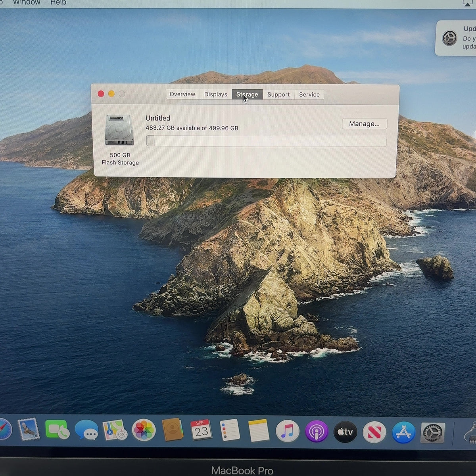Click the '500 GB' label
The height and width of the screenshot is (476, 476).
pos(120,155)
